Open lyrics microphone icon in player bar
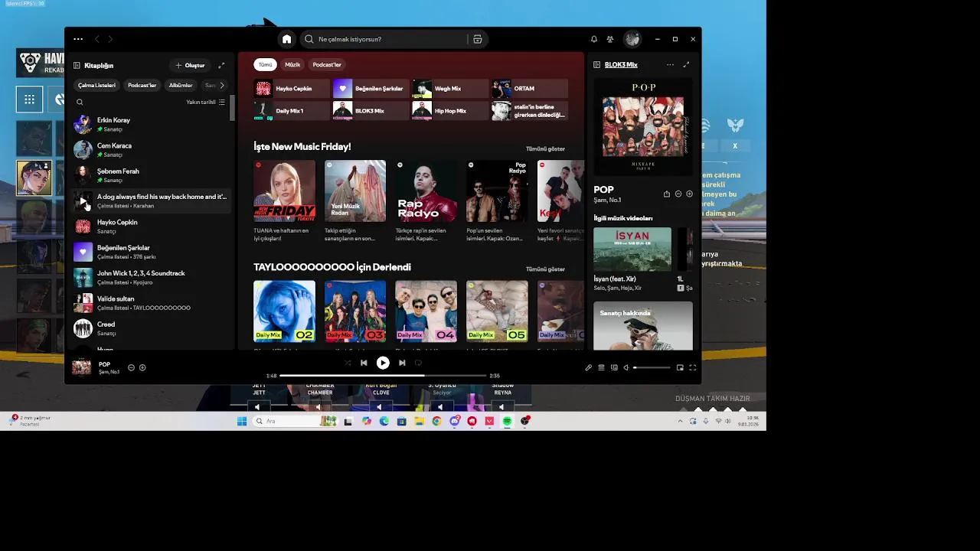Image resolution: width=980 pixels, height=551 pixels. tap(589, 367)
